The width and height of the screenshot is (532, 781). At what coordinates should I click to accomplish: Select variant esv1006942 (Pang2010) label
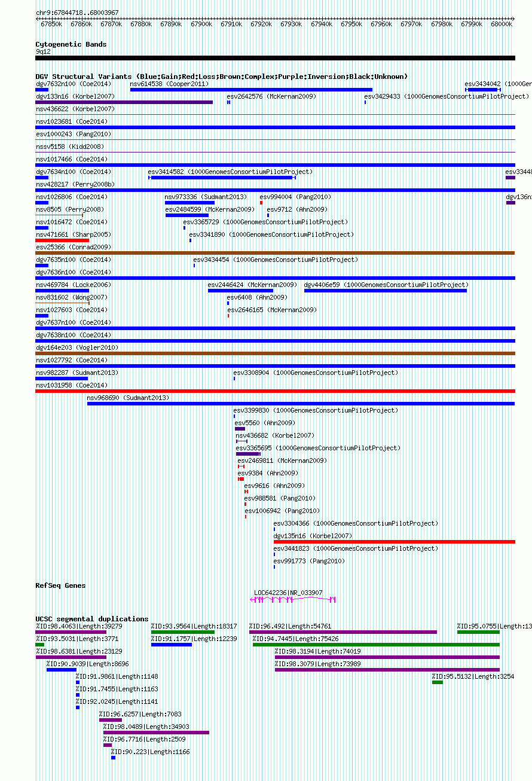[x=282, y=511]
